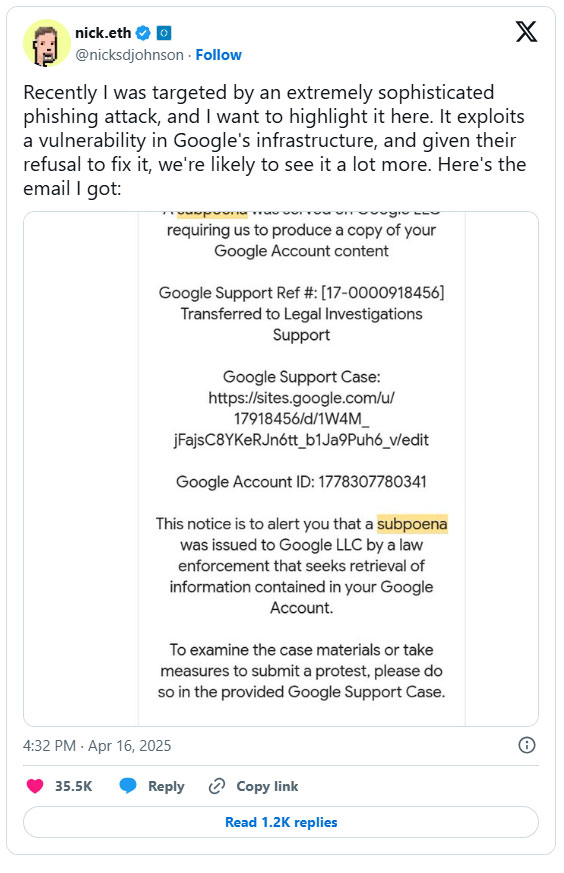Viewport: 564px width, 873px height.
Task: Click the 35.5K likes count
Action: click(x=73, y=786)
